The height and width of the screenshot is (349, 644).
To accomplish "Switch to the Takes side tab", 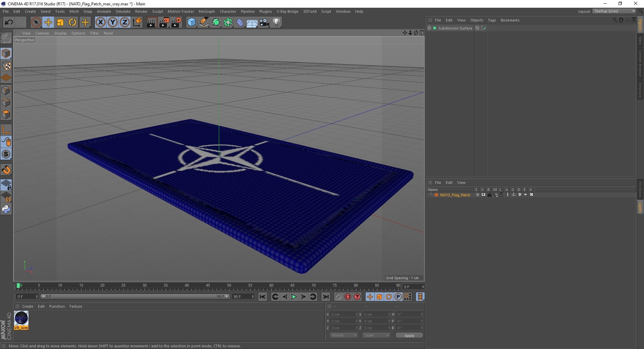I will coord(640,40).
